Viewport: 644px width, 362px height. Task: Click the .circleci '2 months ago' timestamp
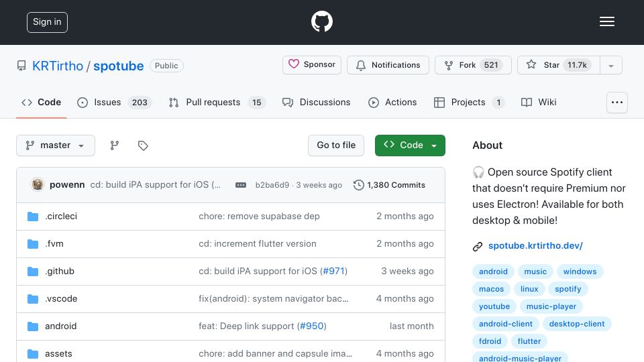point(405,217)
